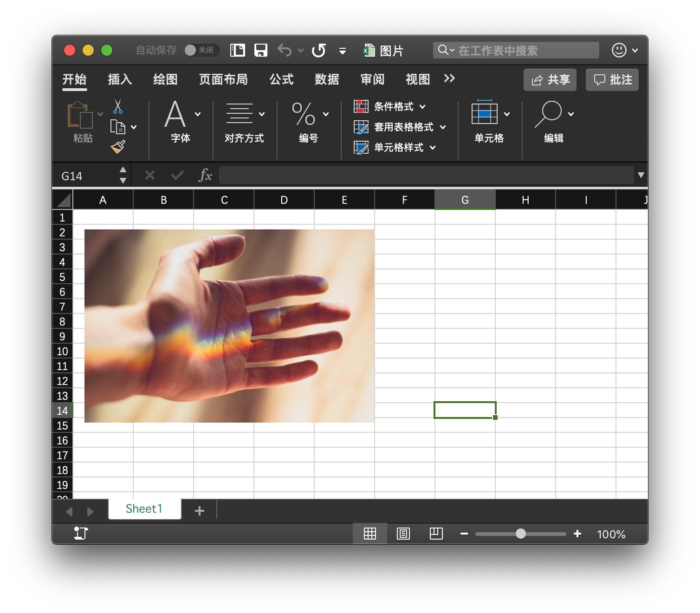Open the Undo history dropdown arrow
Screen dimensions: 700x613
pyautogui.click(x=301, y=51)
